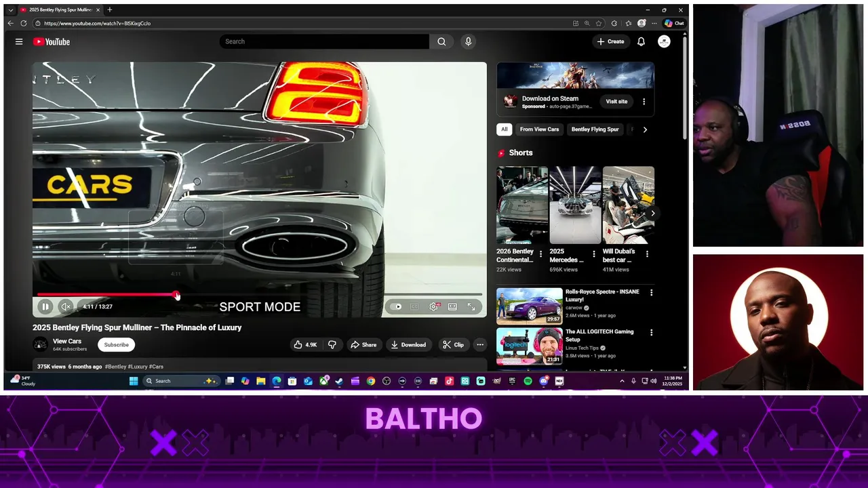
Task: Open the Create button
Action: [610, 41]
